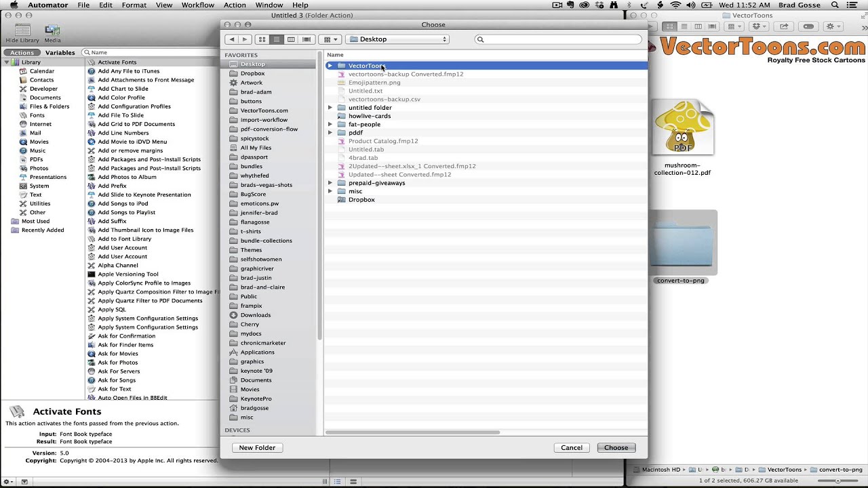Open the action gear menu in Finder window
Viewport: 868px width, 488px height.
coord(833,26)
